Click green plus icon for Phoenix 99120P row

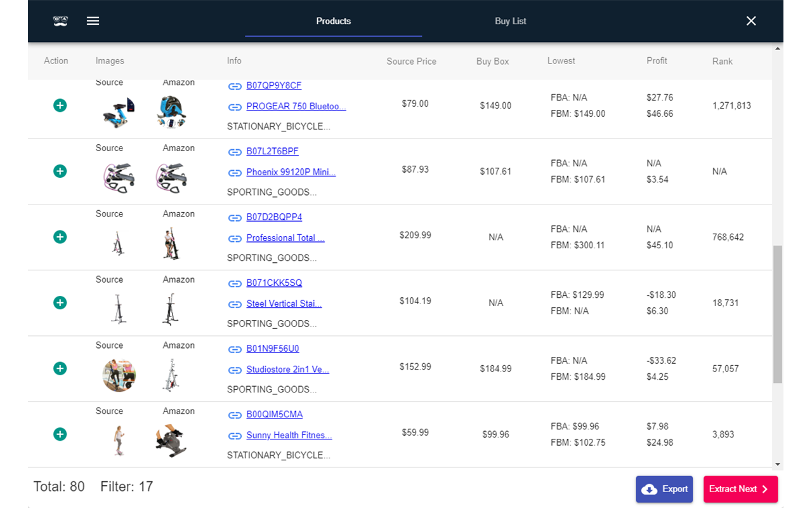(x=60, y=171)
